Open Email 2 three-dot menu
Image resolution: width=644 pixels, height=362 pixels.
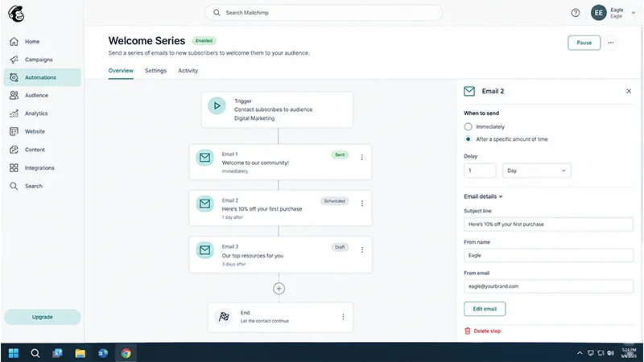point(361,204)
